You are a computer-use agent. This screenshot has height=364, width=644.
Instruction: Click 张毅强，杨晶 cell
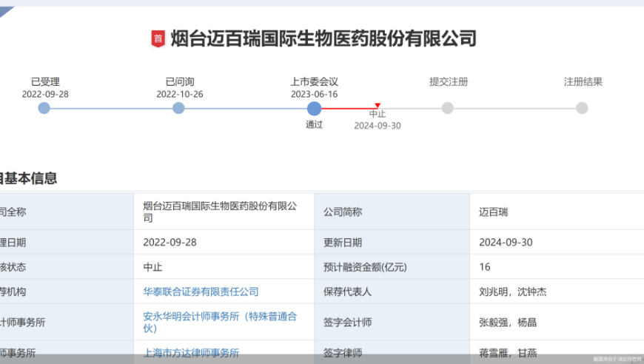click(557, 322)
